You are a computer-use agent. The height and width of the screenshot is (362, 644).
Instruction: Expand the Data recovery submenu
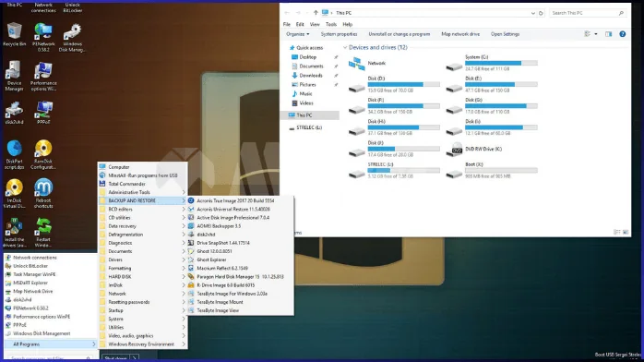[142, 226]
